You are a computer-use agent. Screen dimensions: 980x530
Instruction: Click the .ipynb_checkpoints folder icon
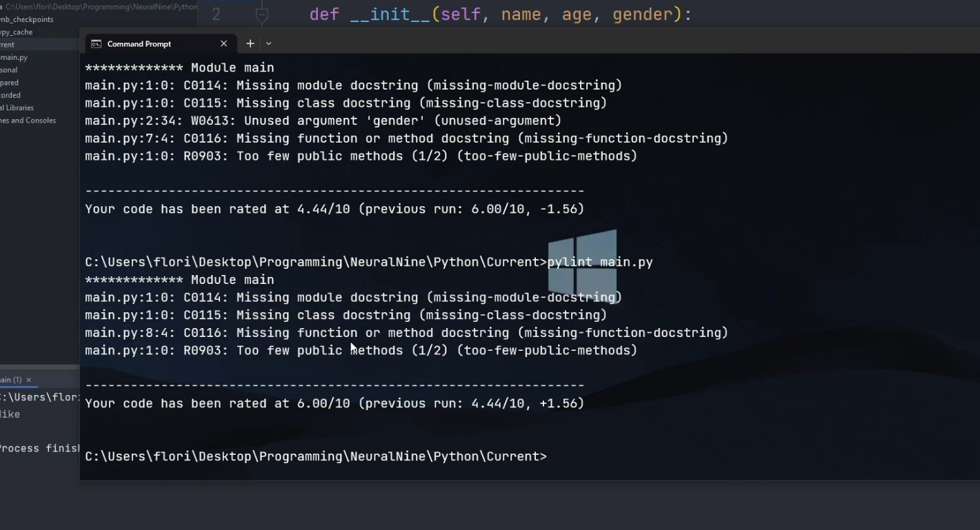[1, 19]
